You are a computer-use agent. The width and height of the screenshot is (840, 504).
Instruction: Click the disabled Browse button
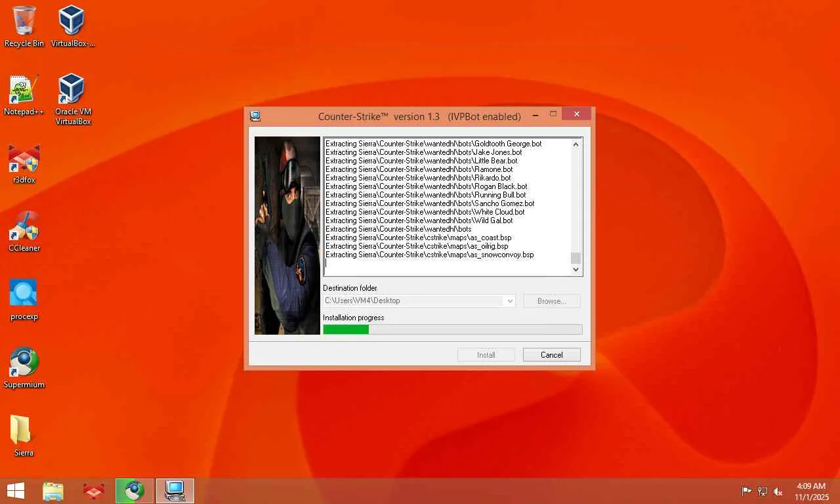(552, 301)
